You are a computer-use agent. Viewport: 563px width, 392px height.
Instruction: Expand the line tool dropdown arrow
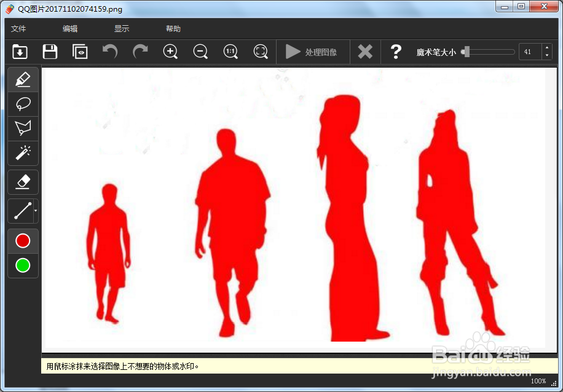[x=36, y=211]
